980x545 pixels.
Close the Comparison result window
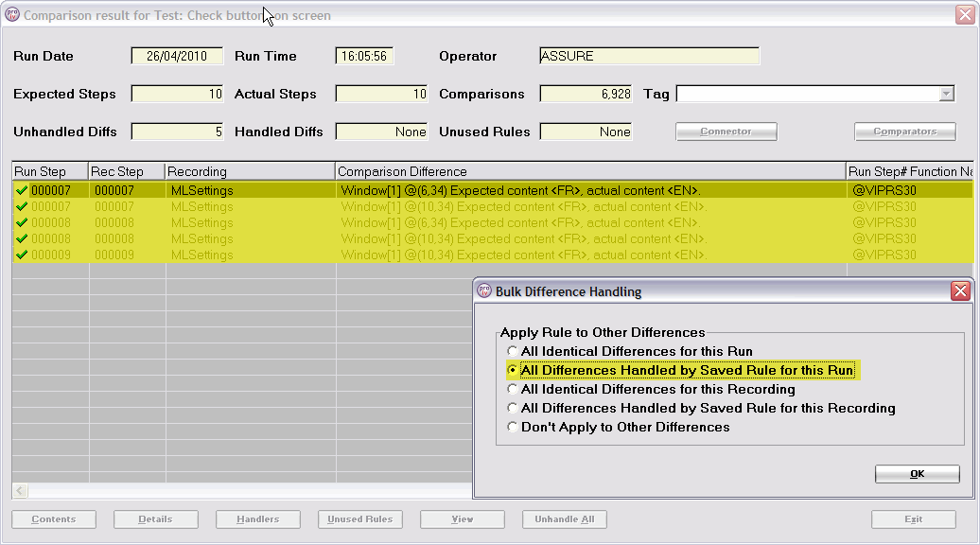[965, 14]
